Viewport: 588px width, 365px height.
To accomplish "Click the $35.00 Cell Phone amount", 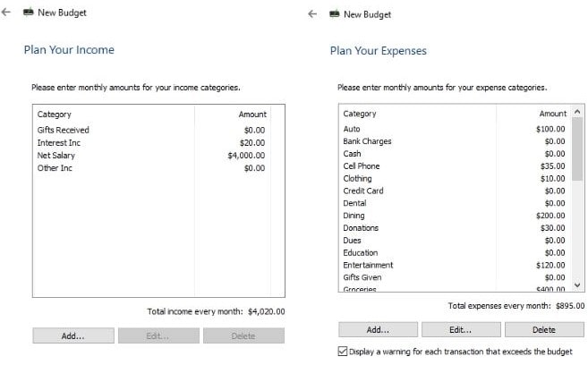I will [x=553, y=166].
